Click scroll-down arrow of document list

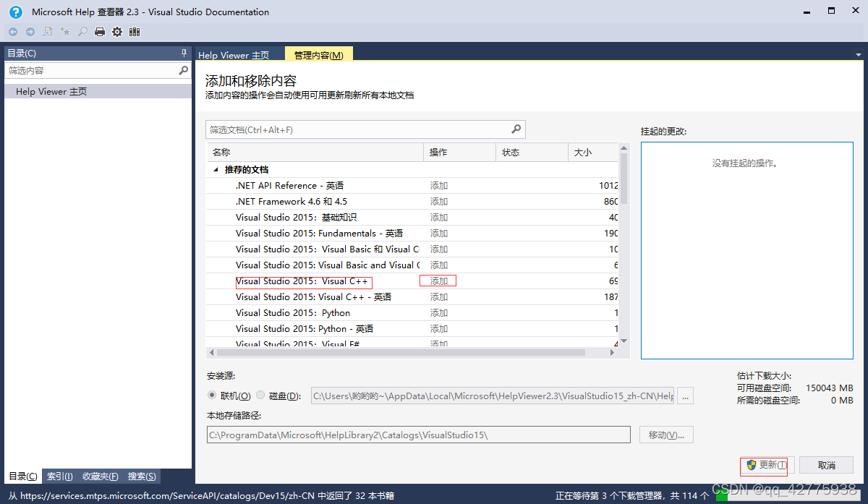click(624, 341)
